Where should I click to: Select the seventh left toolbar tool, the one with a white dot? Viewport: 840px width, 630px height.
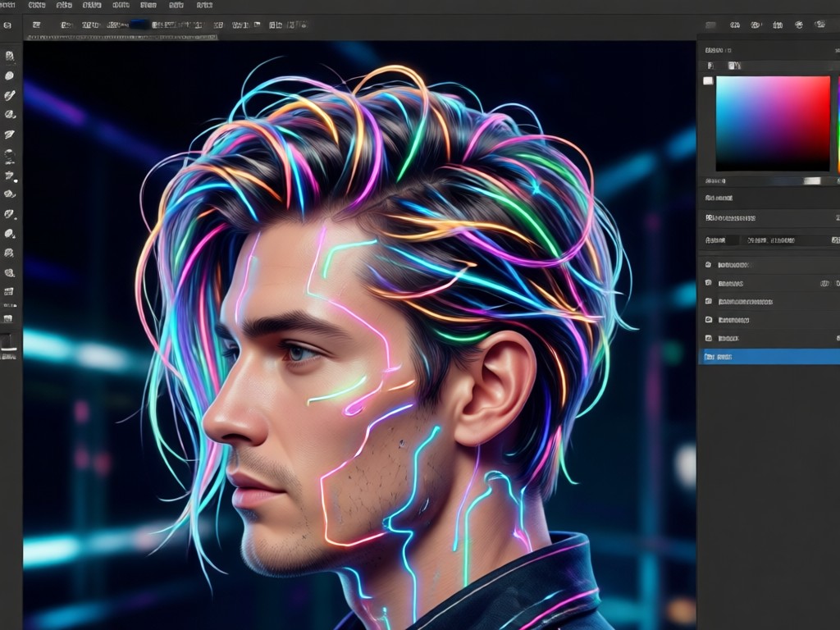tap(9, 176)
